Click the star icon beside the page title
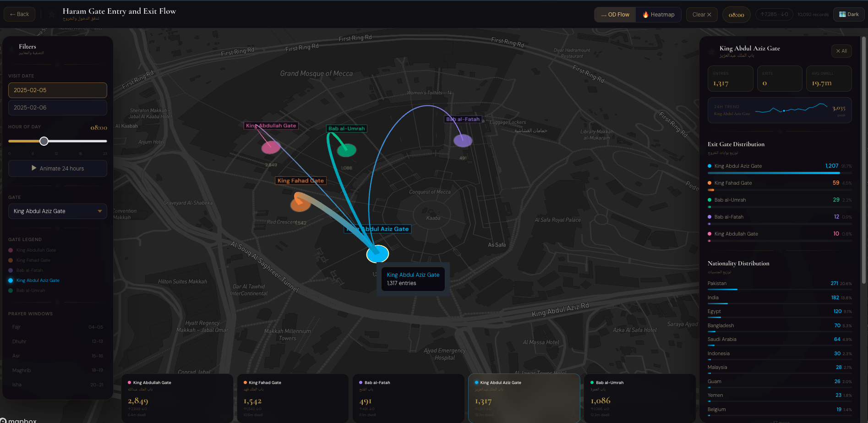Screen dimensions: 868x423 tap(52, 14)
